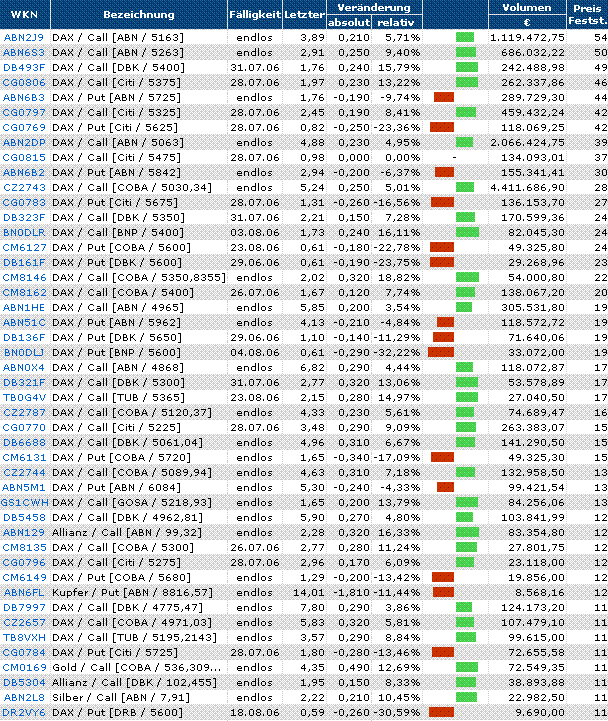This screenshot has width=608, height=721.
Task: Click the ABN51C WKN link
Action: [x=24, y=322]
